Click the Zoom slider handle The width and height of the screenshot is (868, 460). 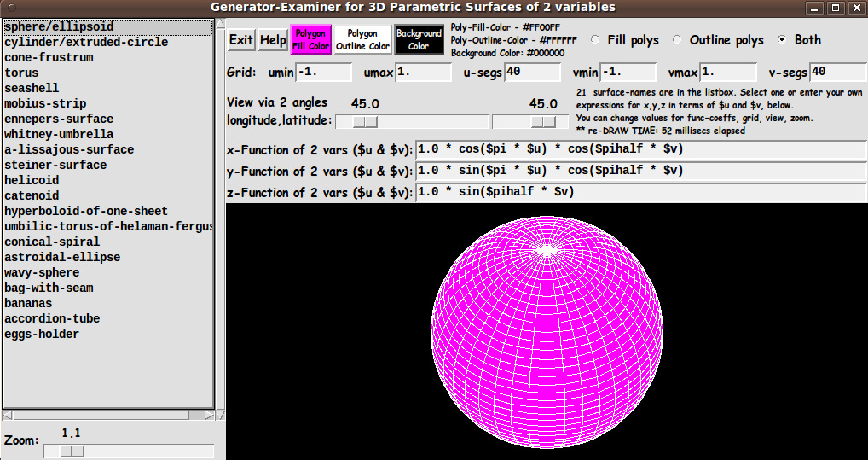[72, 451]
